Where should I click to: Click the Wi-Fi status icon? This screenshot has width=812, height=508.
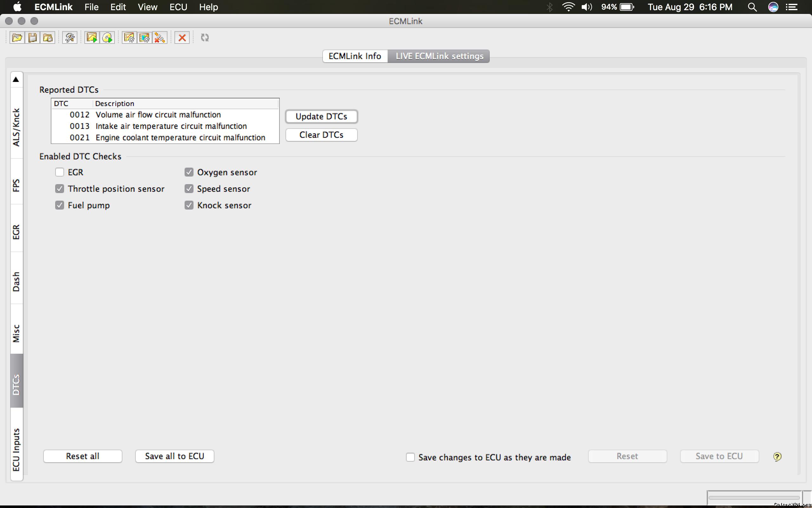click(568, 7)
